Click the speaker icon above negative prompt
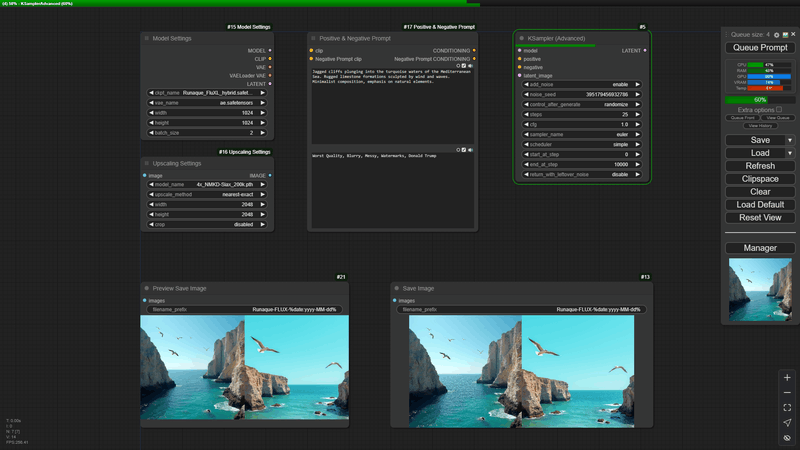Viewport: 800px width, 450px height. point(470,150)
